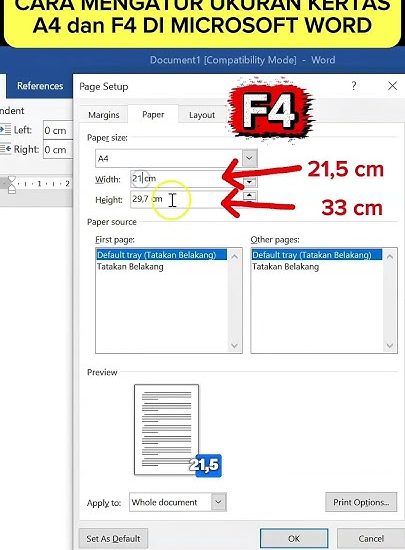The width and height of the screenshot is (405, 550).
Task: Expand the Apply to Whole document dropdown
Action: point(218,502)
